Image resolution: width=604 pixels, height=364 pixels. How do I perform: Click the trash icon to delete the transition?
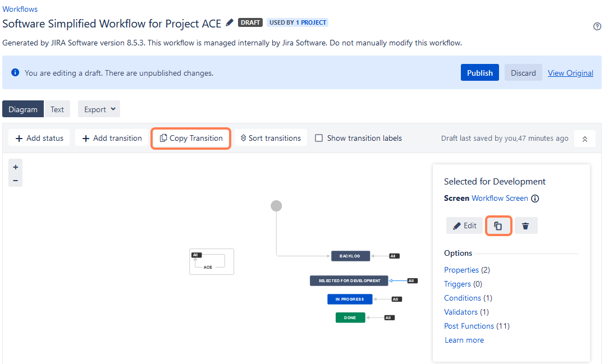[x=525, y=226]
